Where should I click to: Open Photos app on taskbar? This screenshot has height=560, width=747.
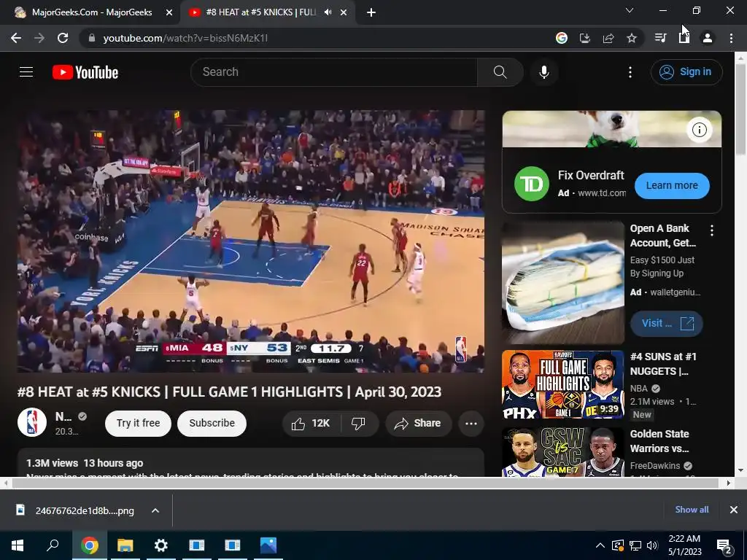tap(268, 545)
